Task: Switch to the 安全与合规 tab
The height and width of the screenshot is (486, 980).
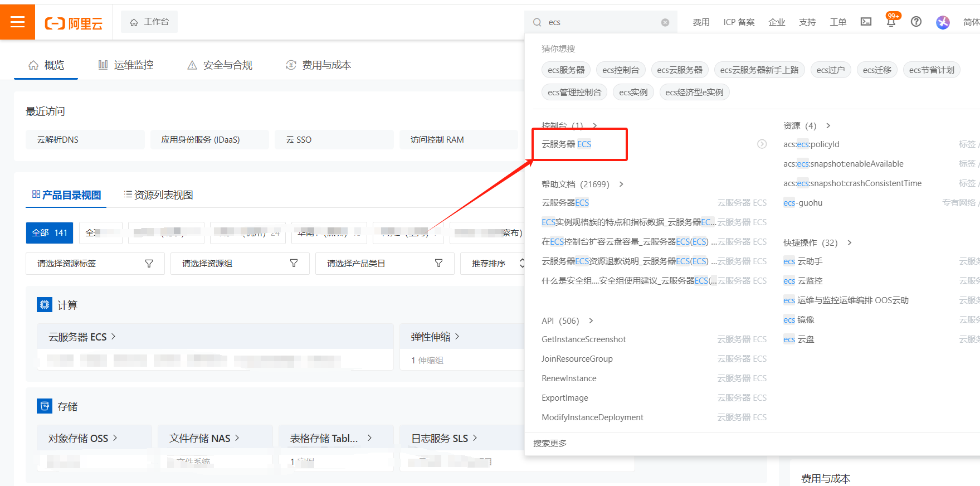Action: tap(220, 65)
